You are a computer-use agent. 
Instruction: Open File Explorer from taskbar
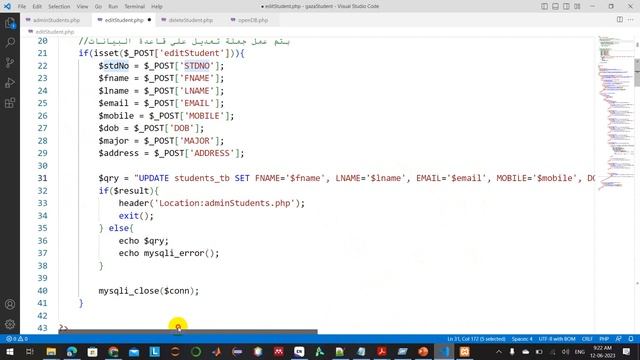[51, 351]
